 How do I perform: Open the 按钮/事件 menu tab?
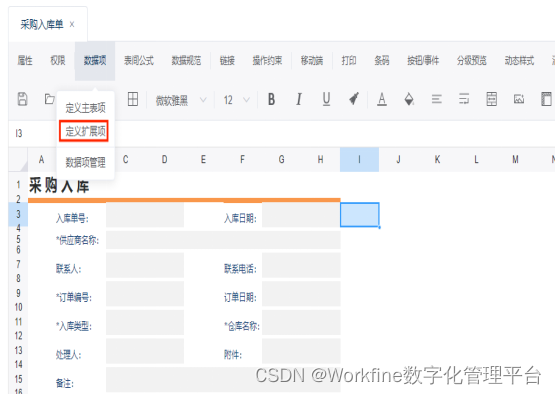coord(423,61)
